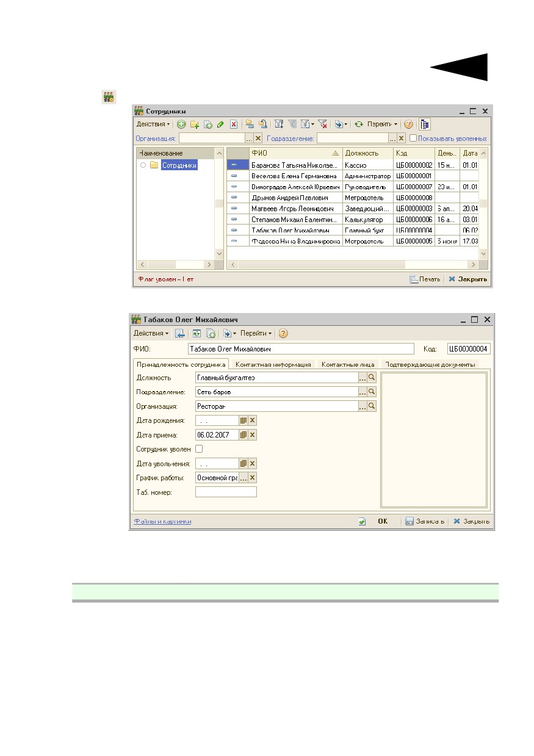The width and height of the screenshot is (534, 756).
Task: Click Закрыть in Табаков window
Action: 471,522
